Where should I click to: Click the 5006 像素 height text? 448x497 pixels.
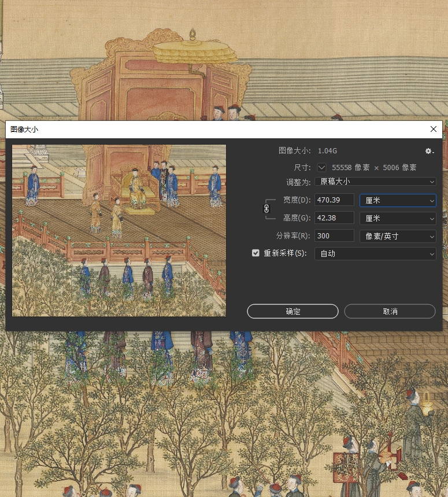click(399, 167)
